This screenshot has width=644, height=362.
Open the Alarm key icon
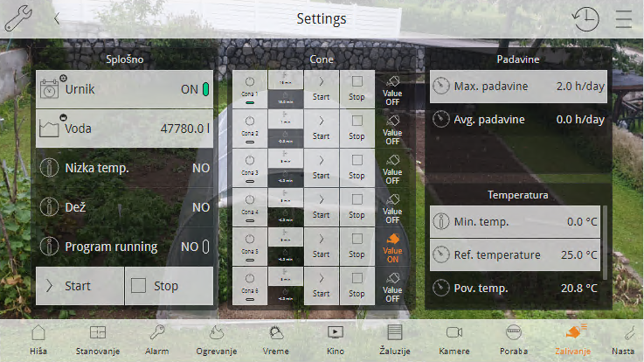pos(156,338)
